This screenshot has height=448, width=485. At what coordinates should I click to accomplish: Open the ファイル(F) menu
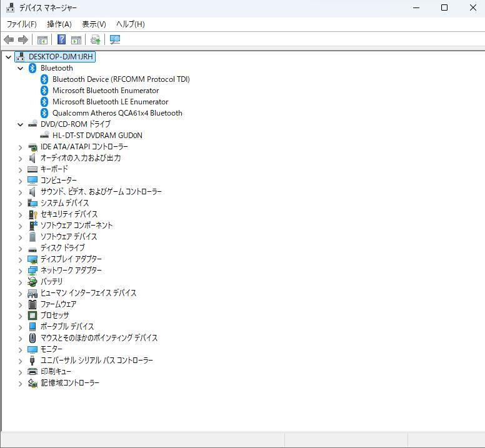point(22,24)
